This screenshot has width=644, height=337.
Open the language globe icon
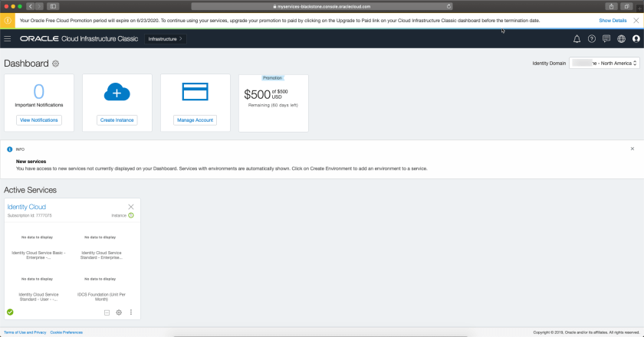(621, 38)
